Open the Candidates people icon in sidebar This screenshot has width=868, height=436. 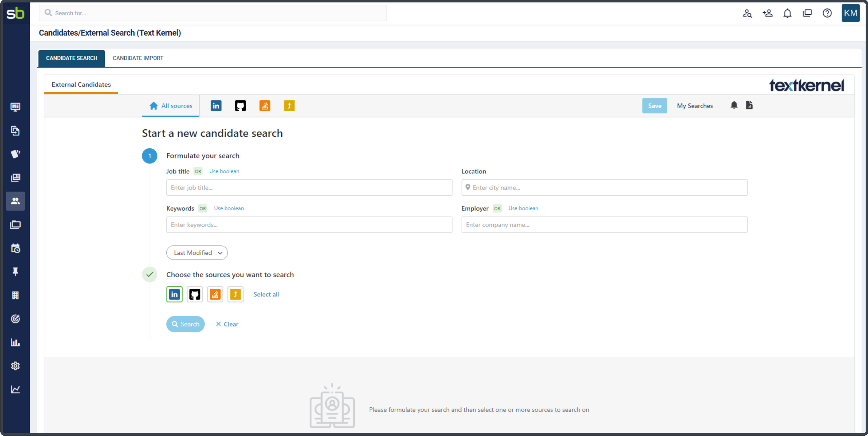[15, 201]
